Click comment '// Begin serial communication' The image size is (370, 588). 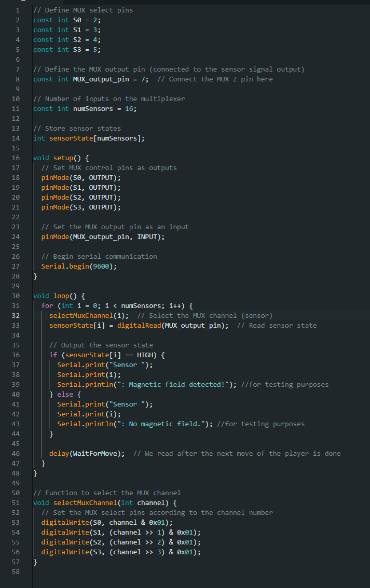click(x=99, y=257)
